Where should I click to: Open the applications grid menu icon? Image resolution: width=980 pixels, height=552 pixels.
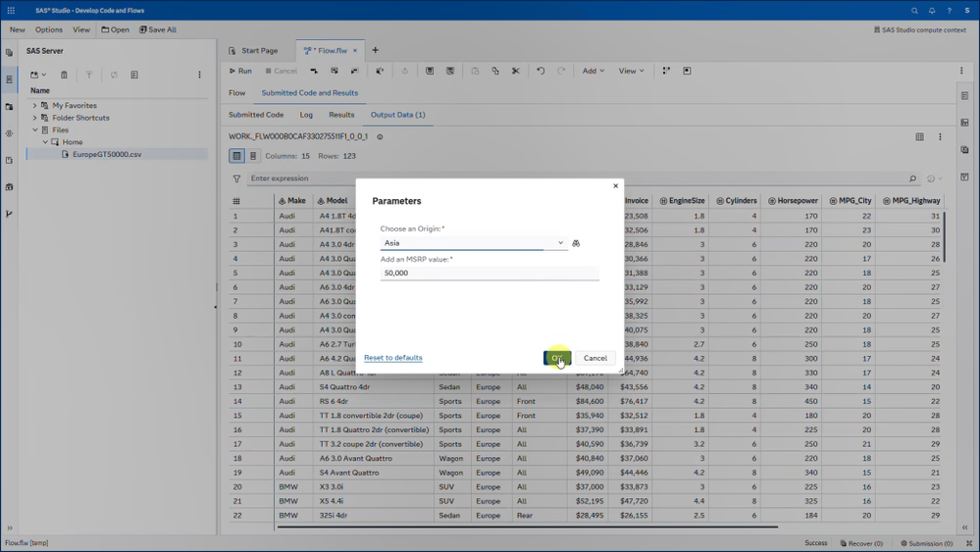click(11, 10)
